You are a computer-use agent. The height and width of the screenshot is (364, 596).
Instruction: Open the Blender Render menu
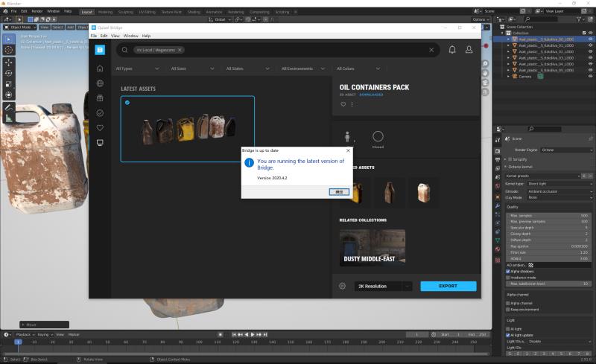pyautogui.click(x=37, y=11)
